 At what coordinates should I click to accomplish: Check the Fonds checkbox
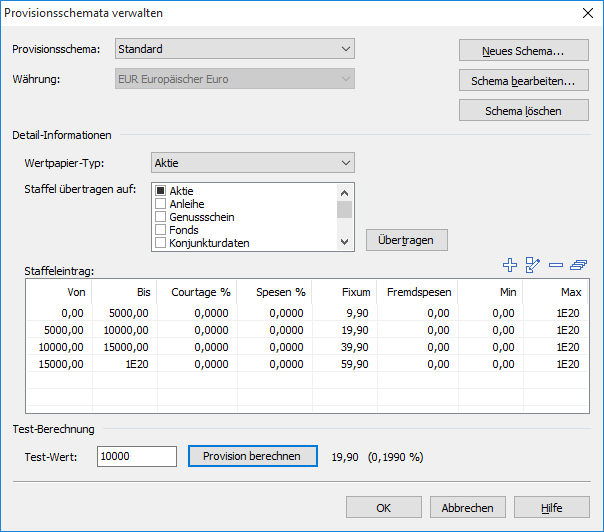tap(161, 230)
